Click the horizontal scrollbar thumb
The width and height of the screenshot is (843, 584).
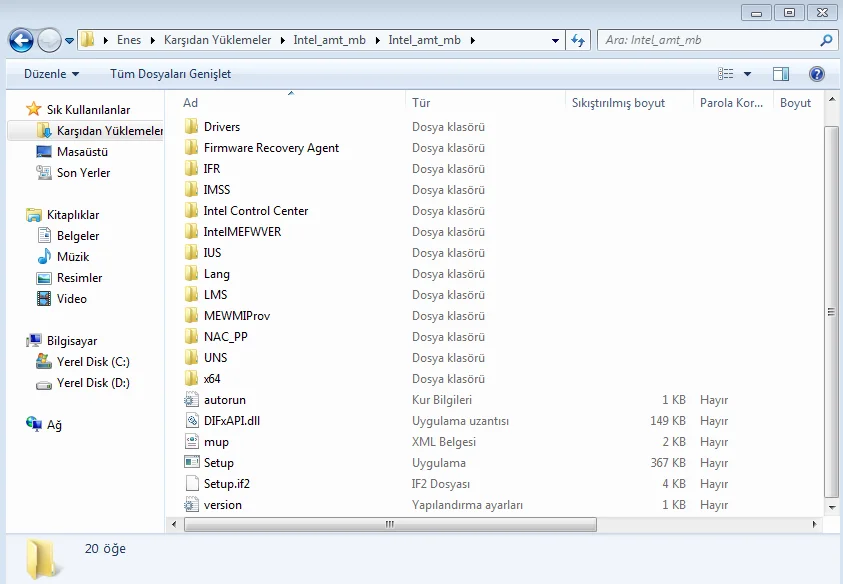pyautogui.click(x=390, y=524)
